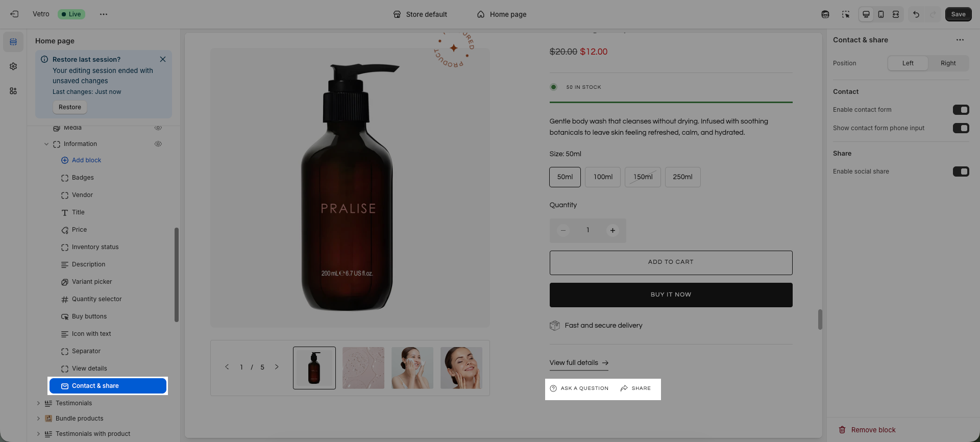Turn off Enable social share

tap(961, 171)
